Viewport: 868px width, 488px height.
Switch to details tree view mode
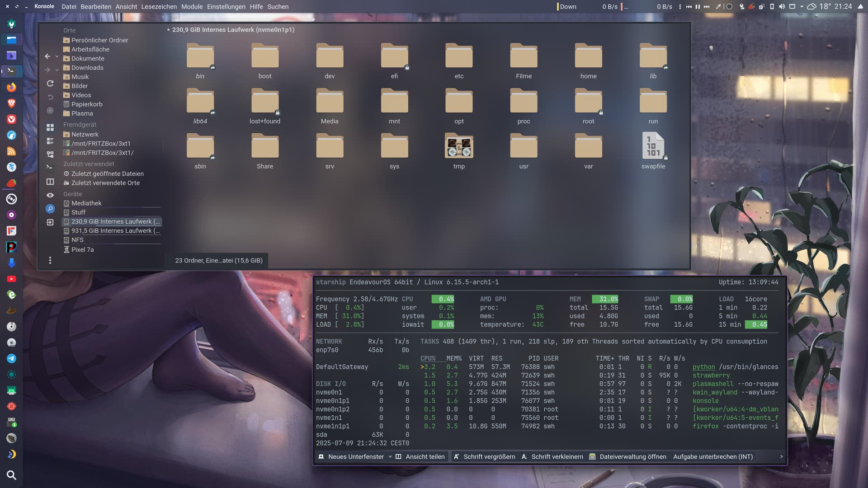pyautogui.click(x=50, y=155)
